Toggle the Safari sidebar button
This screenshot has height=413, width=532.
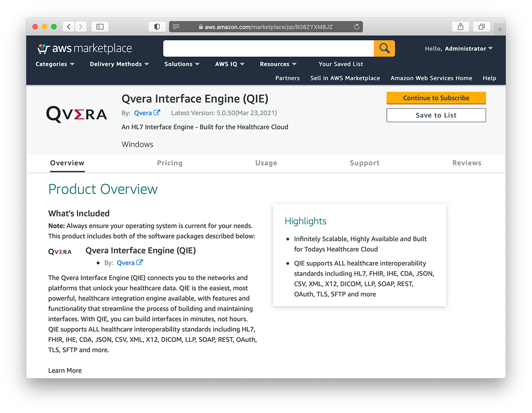[x=100, y=27]
